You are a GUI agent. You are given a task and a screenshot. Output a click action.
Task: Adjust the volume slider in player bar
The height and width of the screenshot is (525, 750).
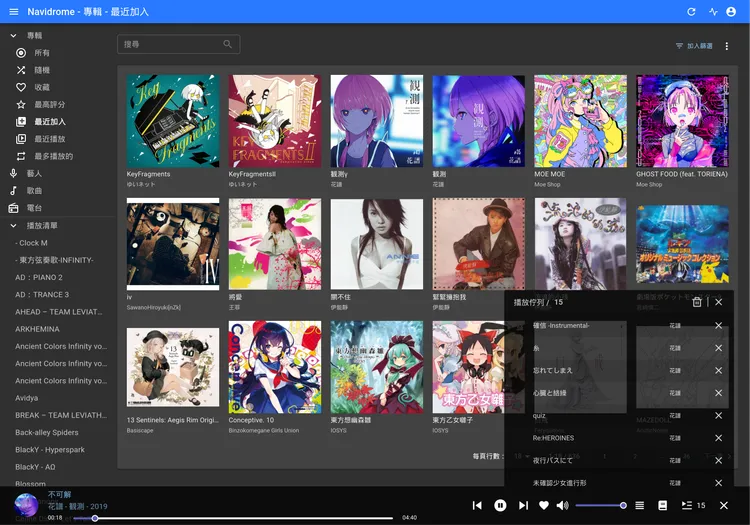(x=600, y=506)
